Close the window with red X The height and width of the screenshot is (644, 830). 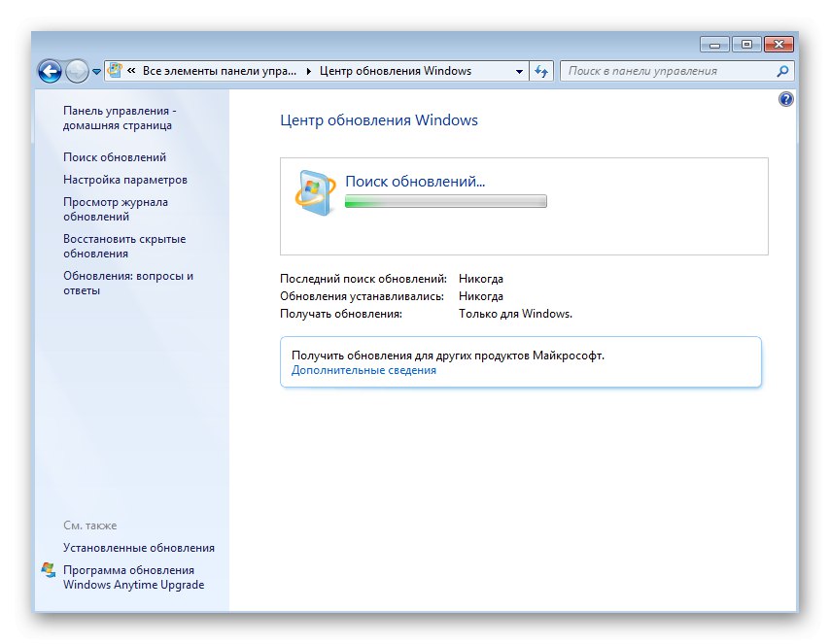click(778, 45)
